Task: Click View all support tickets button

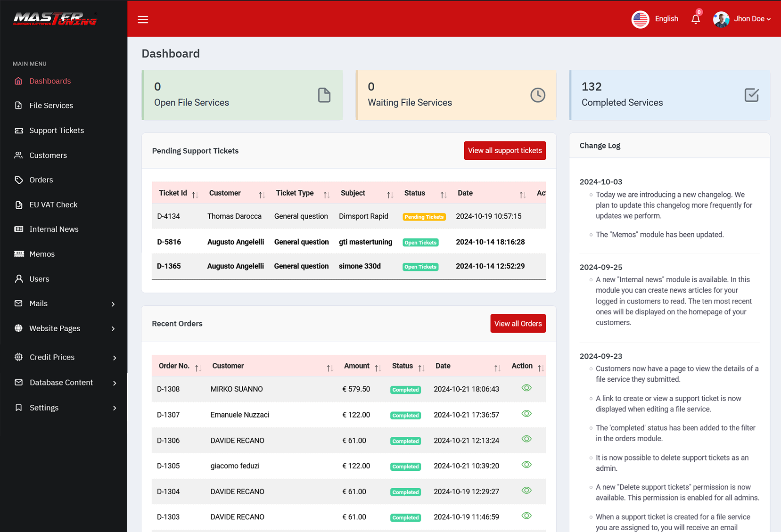Action: click(504, 151)
